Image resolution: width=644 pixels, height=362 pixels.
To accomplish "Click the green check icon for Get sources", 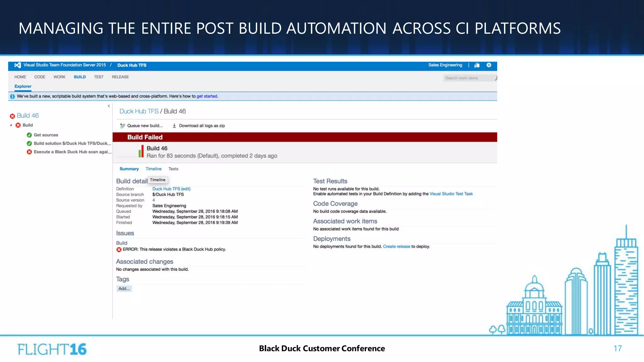I will [x=29, y=135].
